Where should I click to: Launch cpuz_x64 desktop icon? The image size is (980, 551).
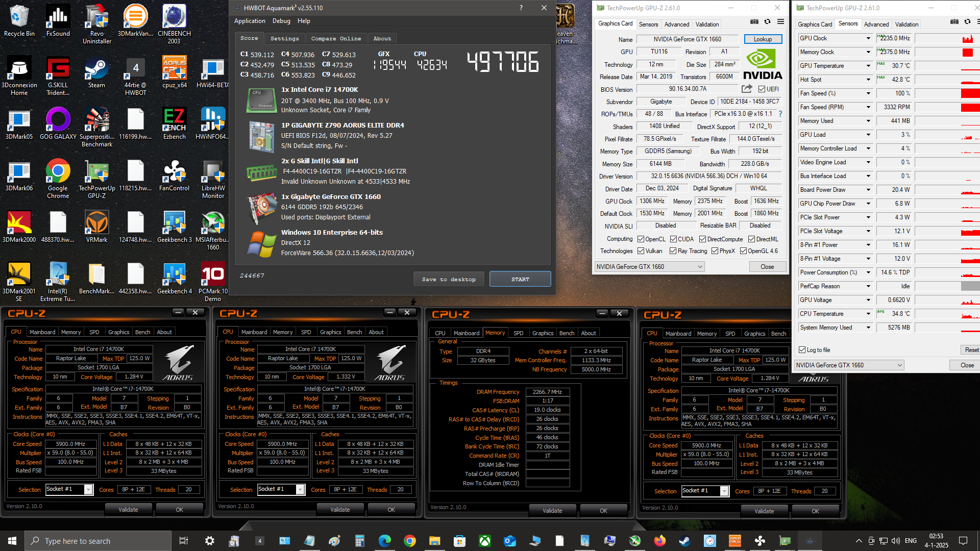pyautogui.click(x=174, y=72)
